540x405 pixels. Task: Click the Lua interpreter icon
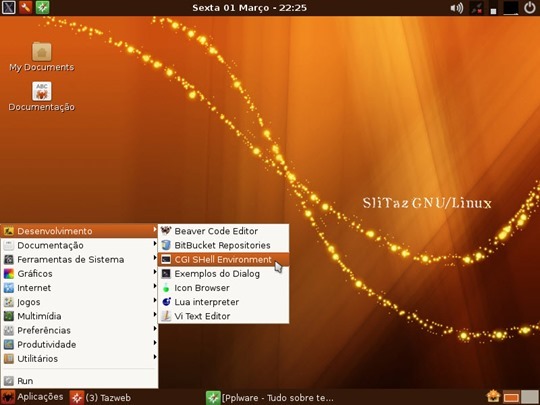166,302
